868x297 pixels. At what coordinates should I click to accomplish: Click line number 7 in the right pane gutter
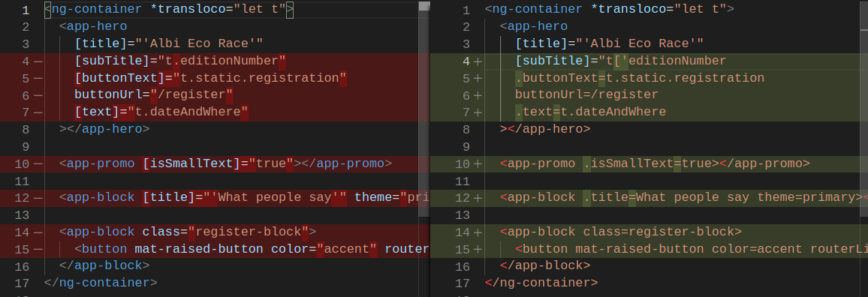466,112
